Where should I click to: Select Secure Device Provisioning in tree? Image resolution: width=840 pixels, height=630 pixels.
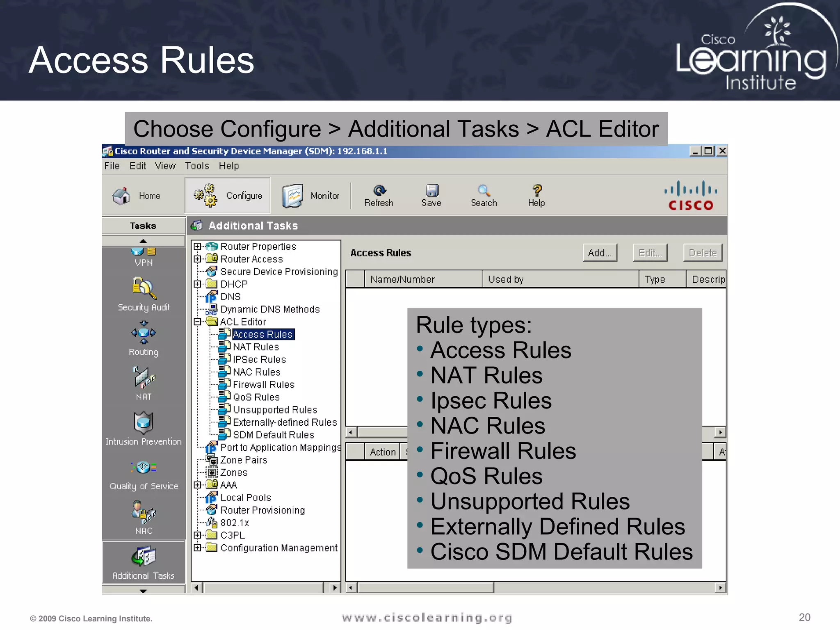(279, 272)
